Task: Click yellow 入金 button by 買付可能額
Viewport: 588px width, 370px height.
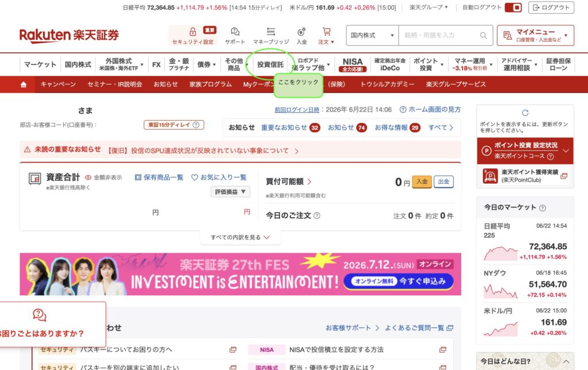Action: [422, 182]
